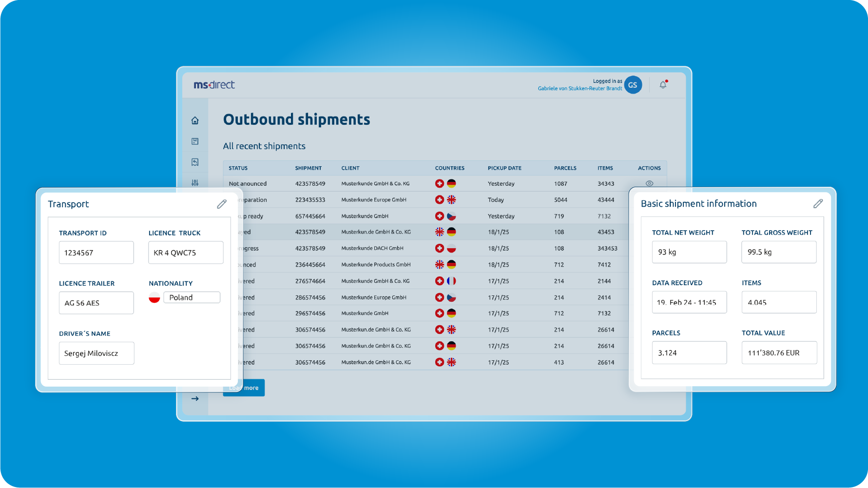Open the notifications bell
This screenshot has width=868, height=488.
coord(663,85)
